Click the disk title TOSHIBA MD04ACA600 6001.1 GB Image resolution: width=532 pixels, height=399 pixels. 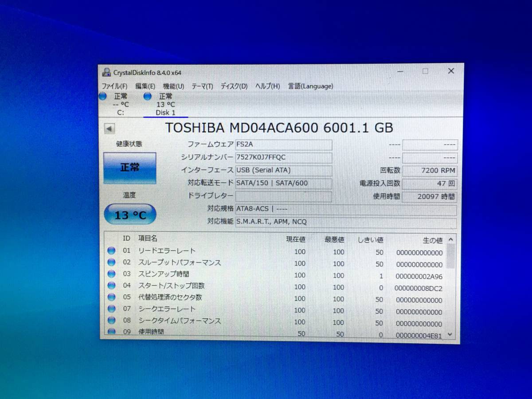pos(279,128)
